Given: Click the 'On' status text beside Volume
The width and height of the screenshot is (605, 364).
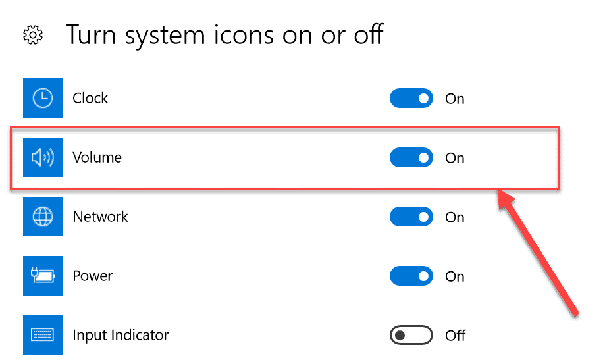Looking at the screenshot, I should [x=455, y=158].
